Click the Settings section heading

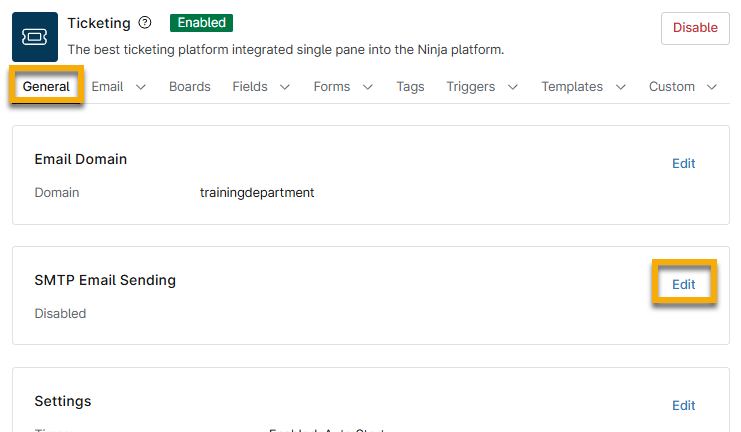click(63, 401)
